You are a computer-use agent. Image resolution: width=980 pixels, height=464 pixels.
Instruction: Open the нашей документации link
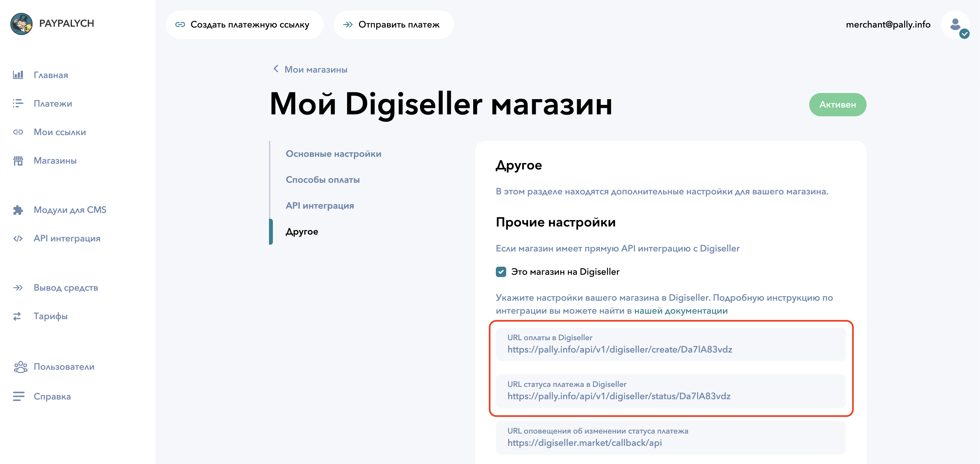click(x=681, y=311)
